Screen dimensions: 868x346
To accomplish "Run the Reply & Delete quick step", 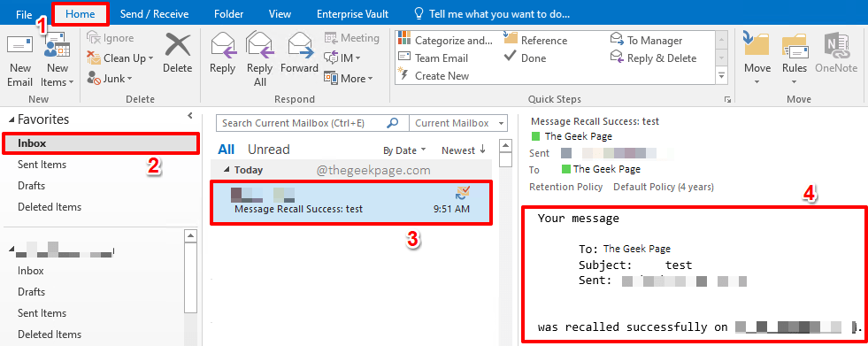I will point(653,58).
